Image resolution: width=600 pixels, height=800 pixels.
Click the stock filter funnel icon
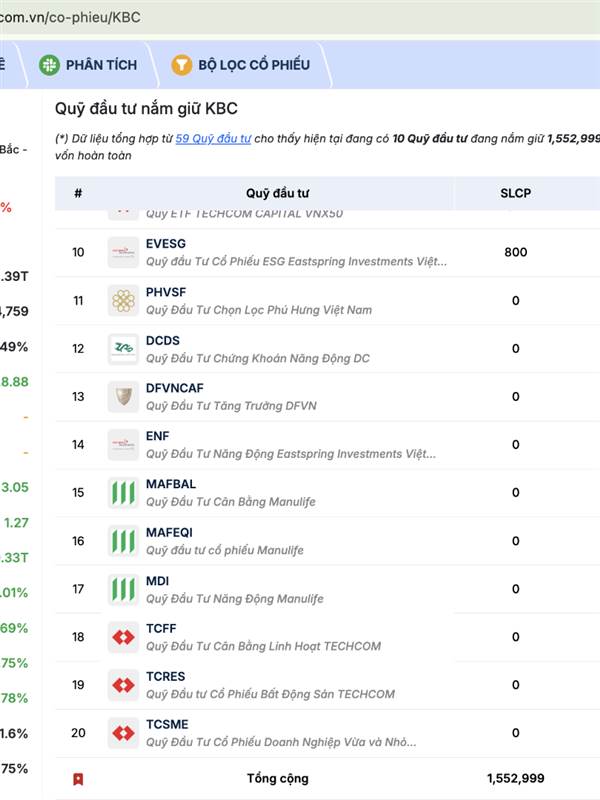[x=181, y=65]
